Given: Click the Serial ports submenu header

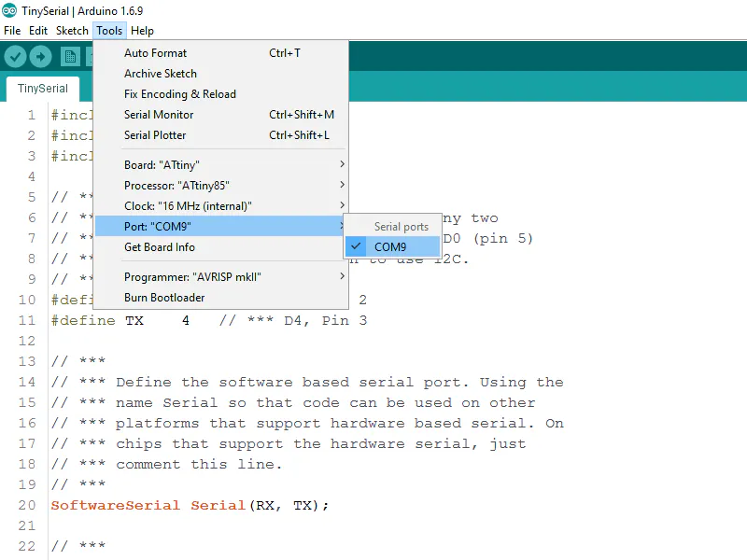Looking at the screenshot, I should [x=402, y=227].
